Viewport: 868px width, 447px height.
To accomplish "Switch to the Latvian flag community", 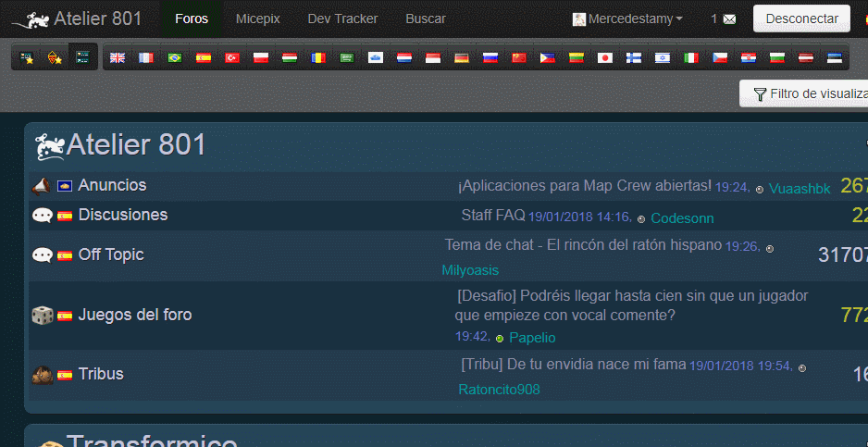I will (x=806, y=57).
